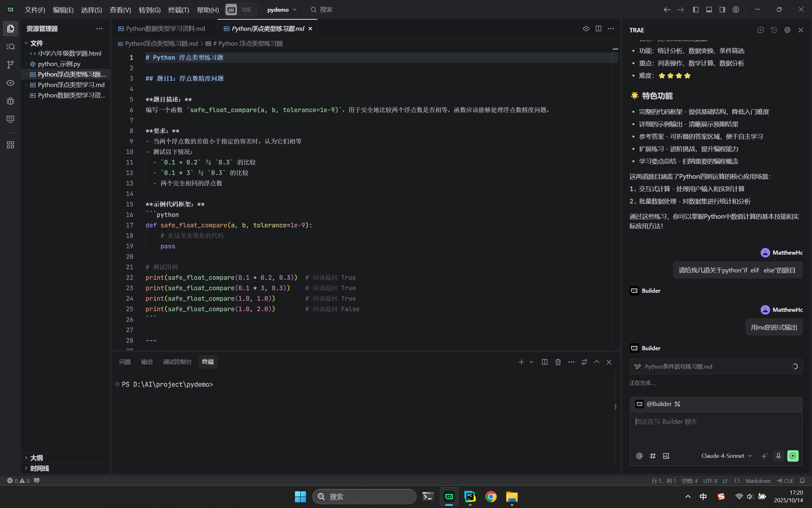Screen dimensions: 812x508
Task: Open new terminal profile dropdown arrow
Action: 532,362
